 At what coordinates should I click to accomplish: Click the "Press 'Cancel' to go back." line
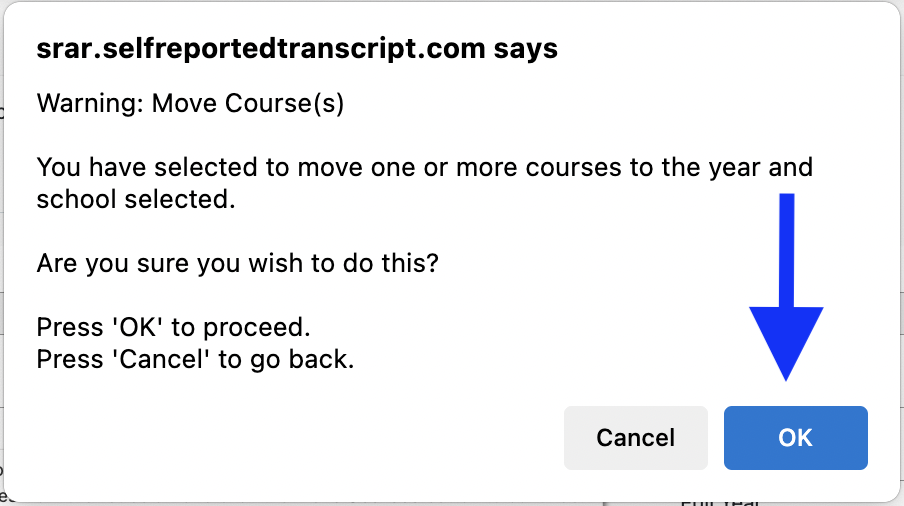click(195, 359)
